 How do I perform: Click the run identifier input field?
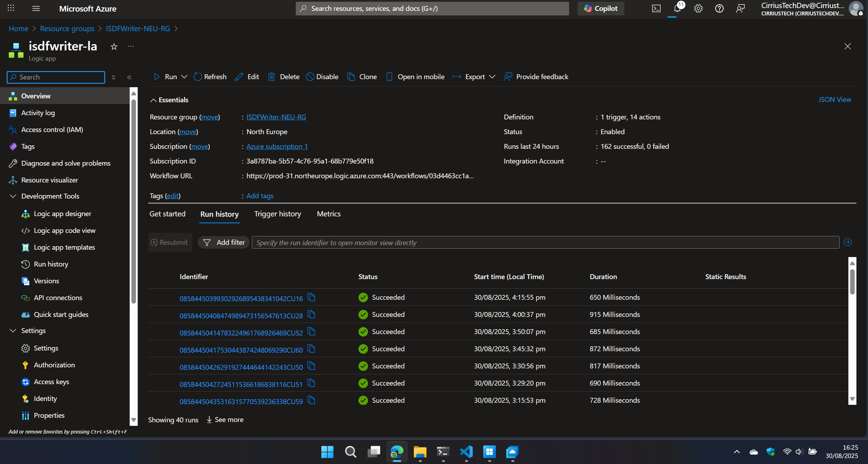[545, 242]
